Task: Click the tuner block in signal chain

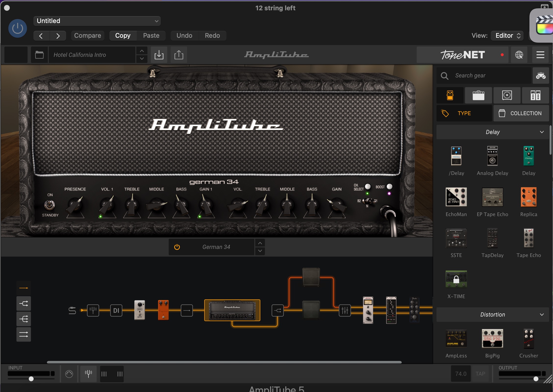Action: point(93,310)
